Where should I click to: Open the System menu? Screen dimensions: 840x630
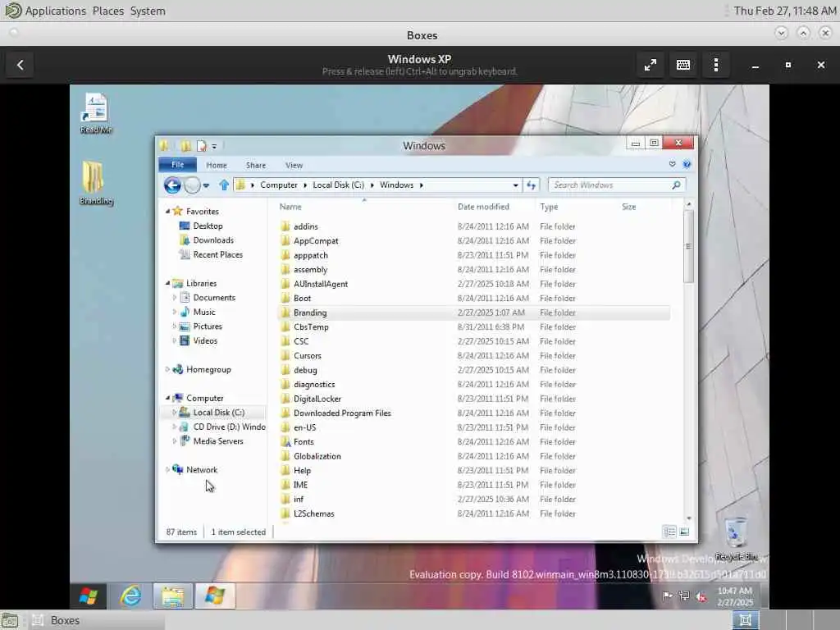(x=148, y=11)
